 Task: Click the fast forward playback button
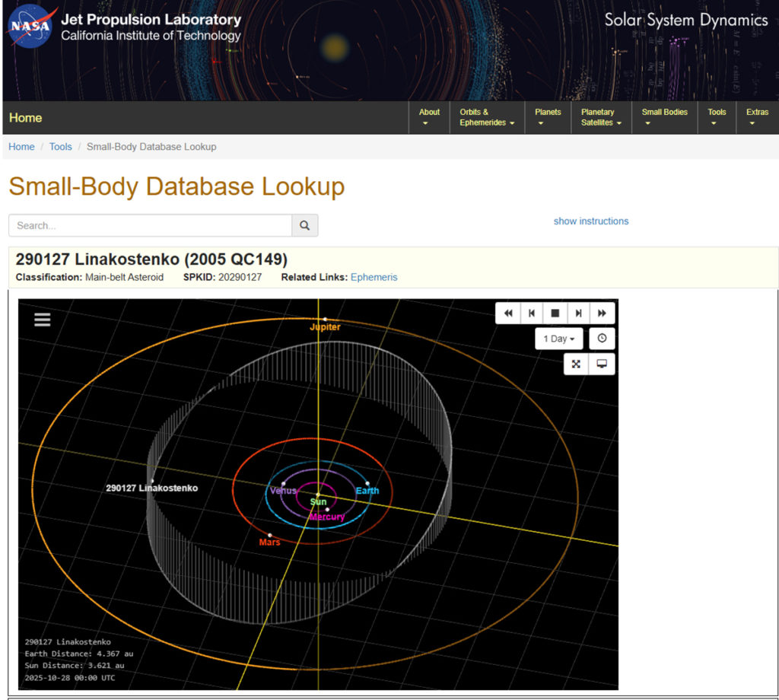click(602, 313)
